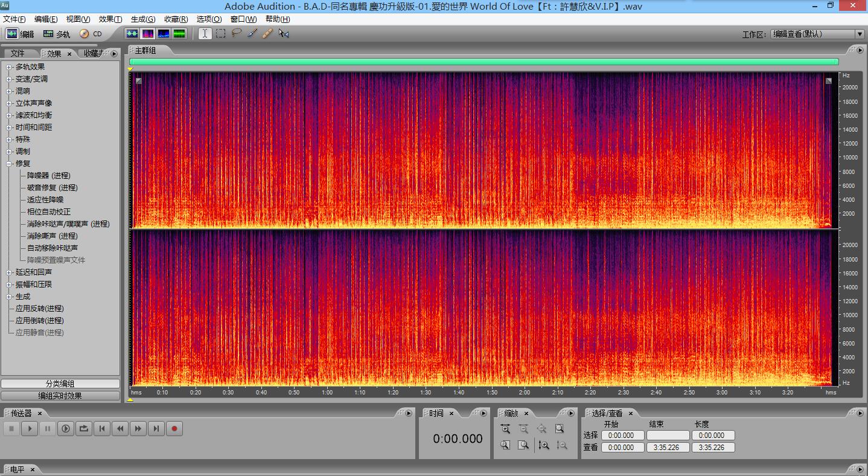The image size is (868, 476).
Task: Click the 编组实时效果 button
Action: [60, 396]
